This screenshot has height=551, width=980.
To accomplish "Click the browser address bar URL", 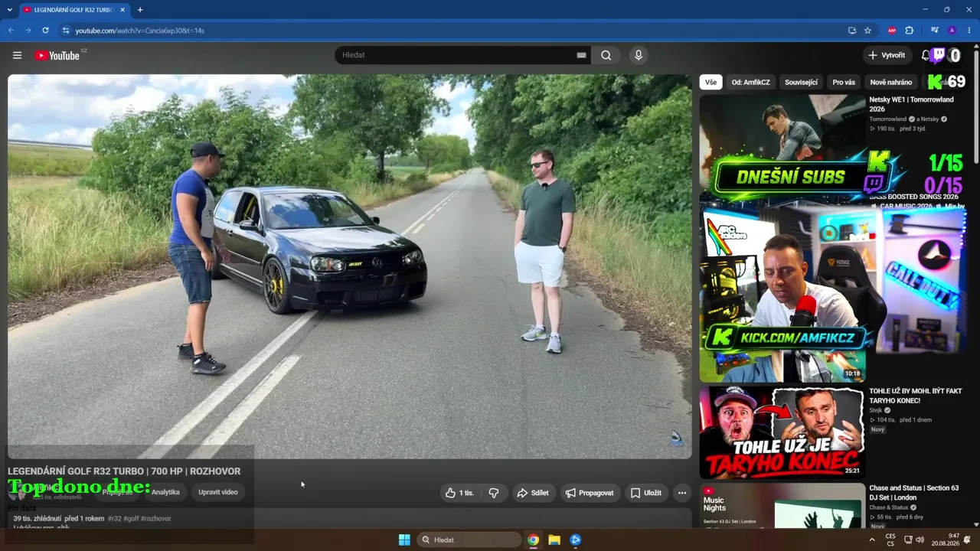I will (139, 31).
